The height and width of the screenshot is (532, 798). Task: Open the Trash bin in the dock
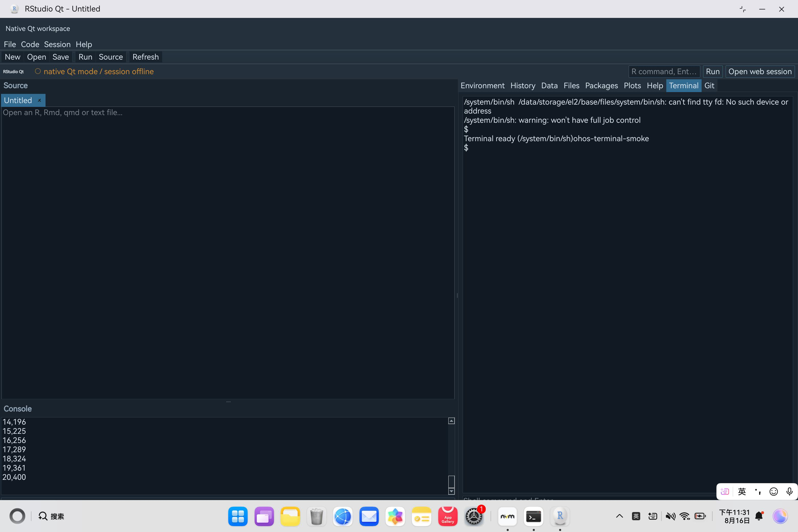317,516
